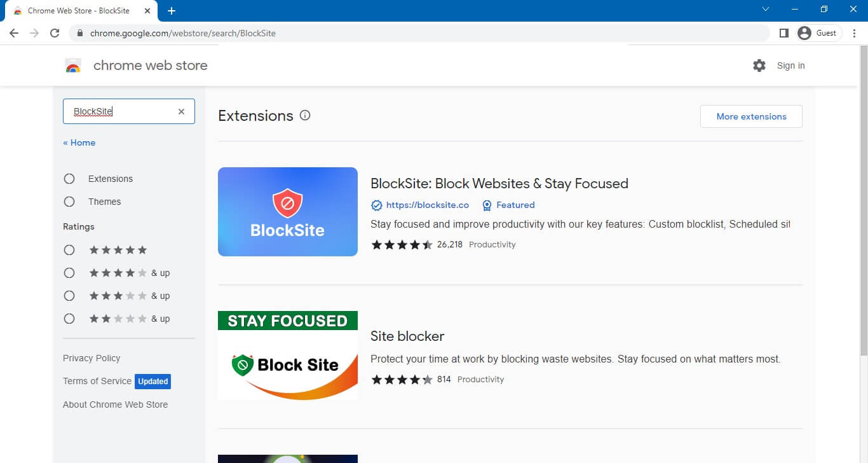The width and height of the screenshot is (868, 463).
Task: Open the Guest profile button
Action: [818, 33]
